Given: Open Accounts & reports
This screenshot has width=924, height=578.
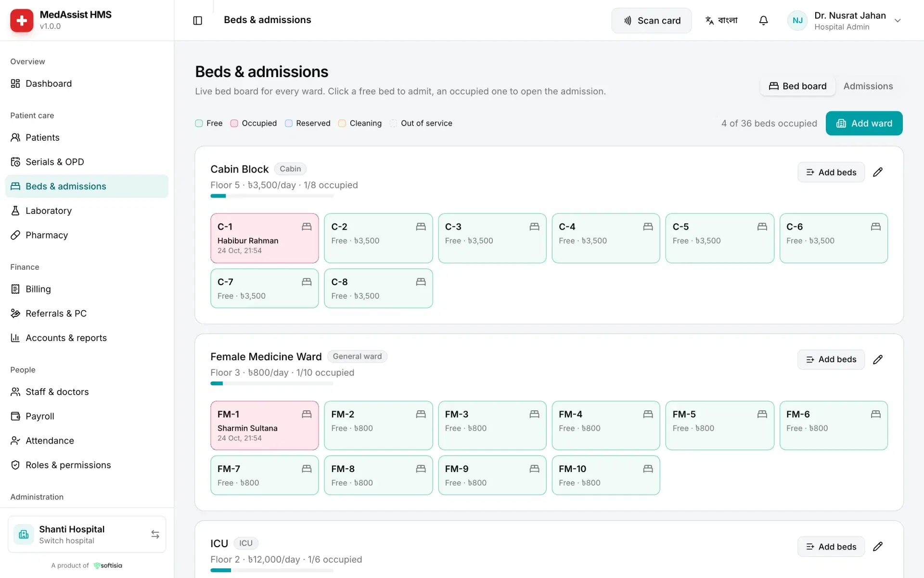Looking at the screenshot, I should click(x=87, y=338).
